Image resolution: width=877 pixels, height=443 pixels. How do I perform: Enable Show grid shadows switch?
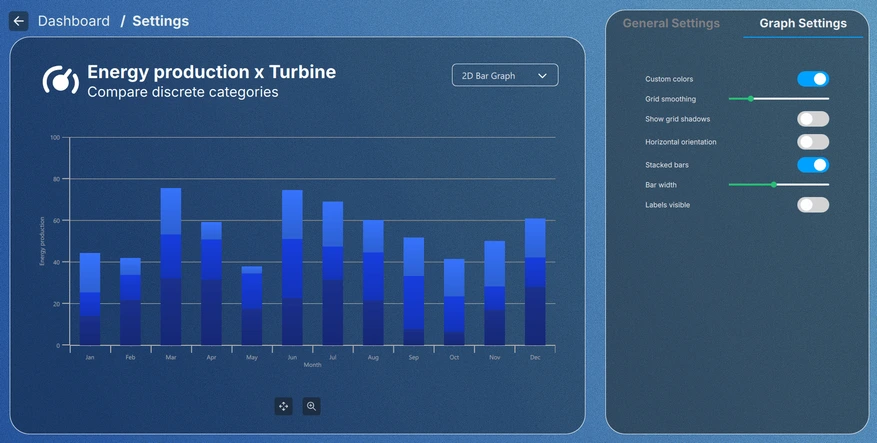click(812, 119)
